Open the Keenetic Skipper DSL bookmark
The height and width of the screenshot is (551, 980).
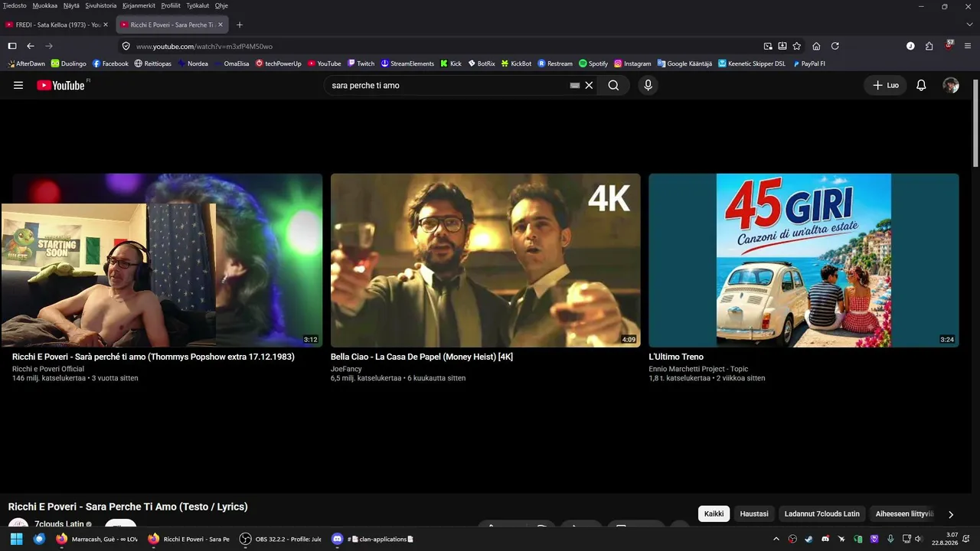click(x=751, y=64)
